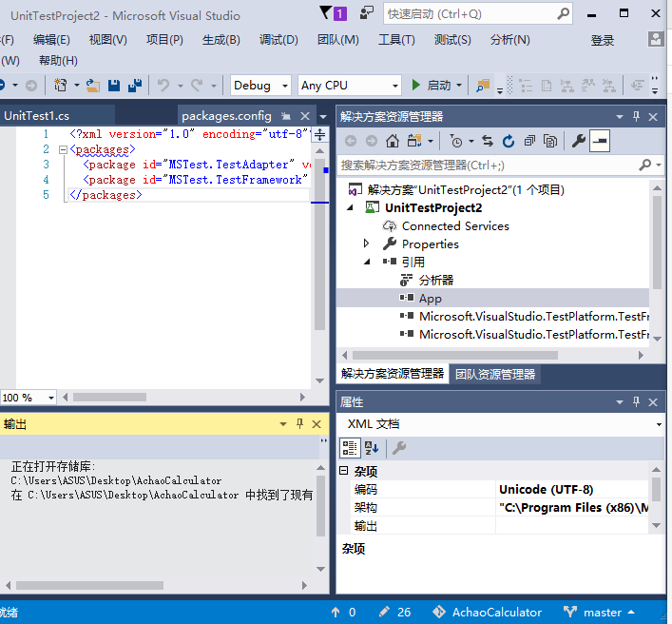
Task: Click the 登录 sign-in link
Action: (x=603, y=40)
